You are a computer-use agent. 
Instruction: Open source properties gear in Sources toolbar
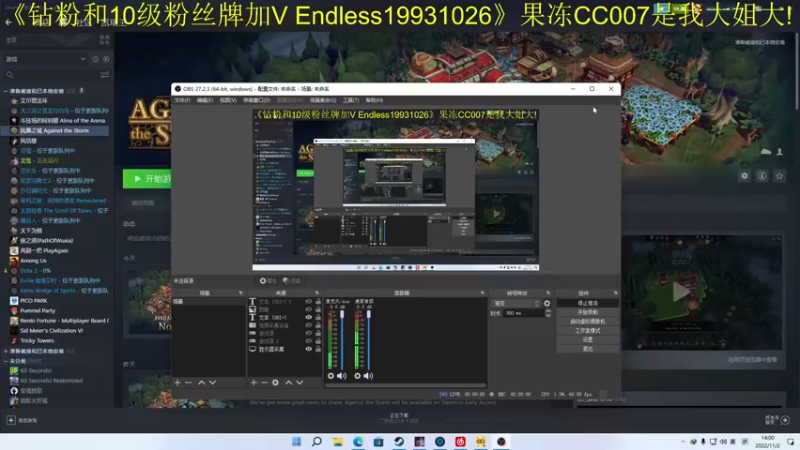[276, 383]
